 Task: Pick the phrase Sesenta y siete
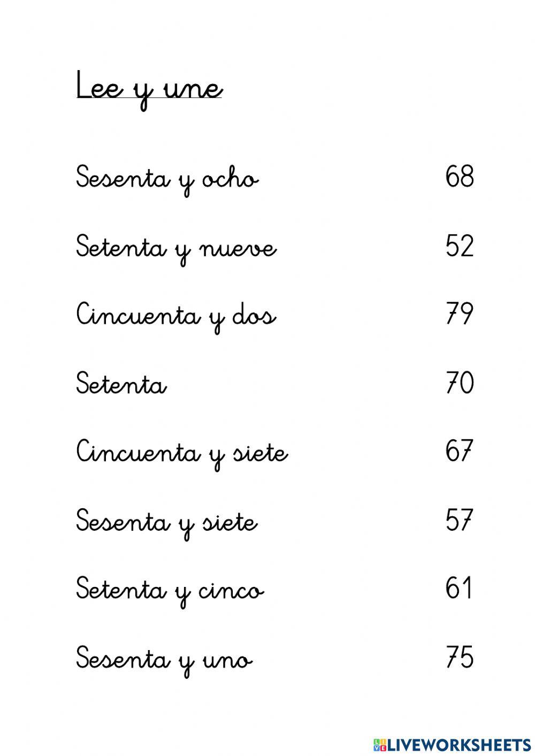pos(166,522)
